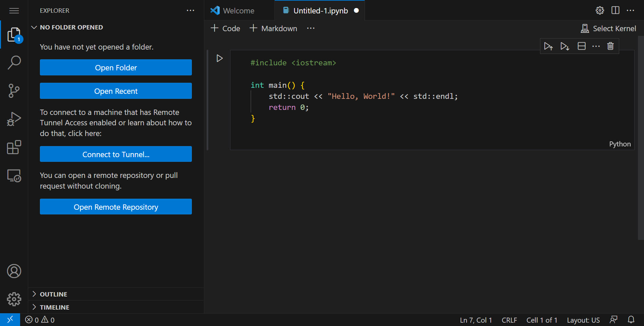
Task: Delete the notebook cell
Action: tap(610, 46)
